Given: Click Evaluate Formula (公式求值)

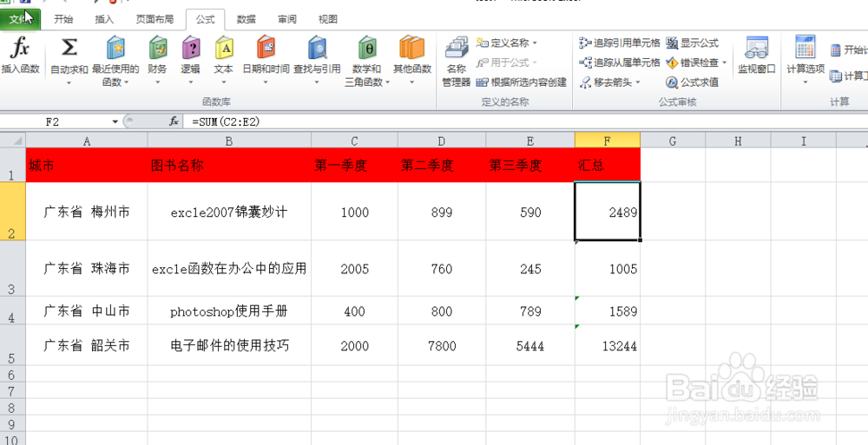Looking at the screenshot, I should [x=692, y=82].
